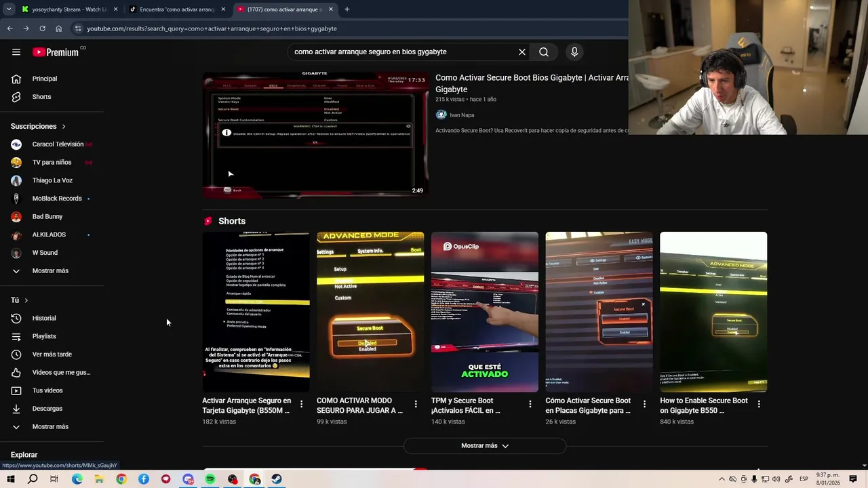Show hidden system tray icons
Screen dimensions: 868x488
[x=722, y=479]
